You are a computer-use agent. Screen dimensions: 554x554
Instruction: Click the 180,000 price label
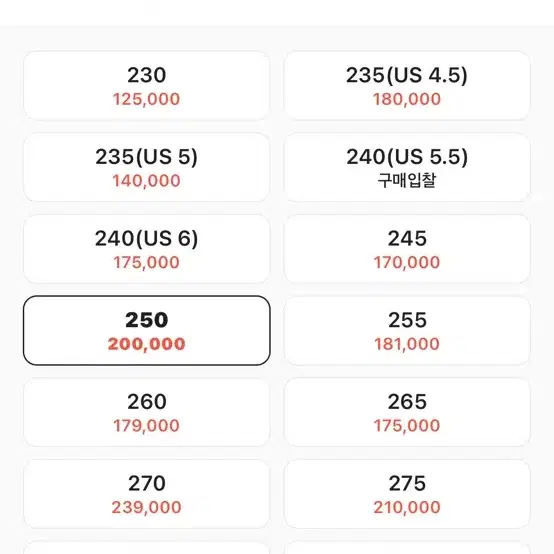[x=407, y=99]
